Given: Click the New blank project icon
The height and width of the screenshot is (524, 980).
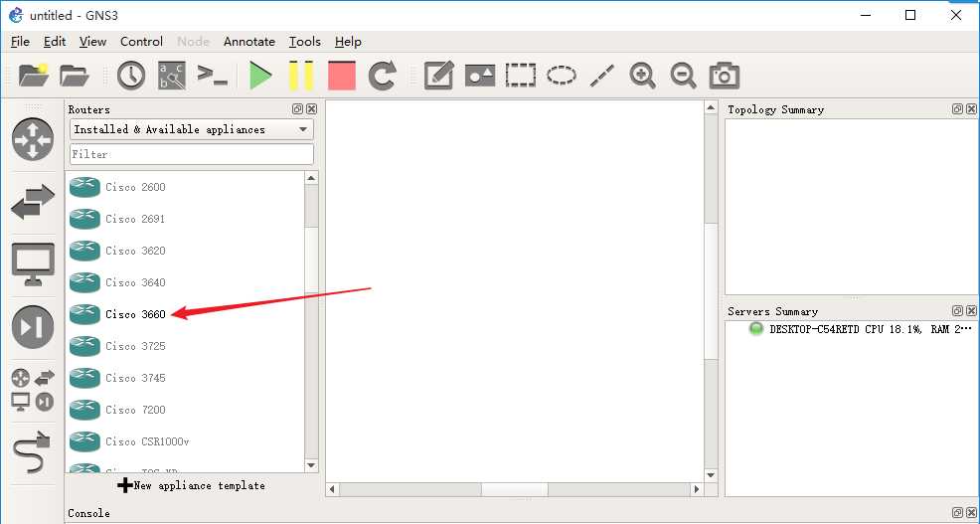Looking at the screenshot, I should 34,76.
